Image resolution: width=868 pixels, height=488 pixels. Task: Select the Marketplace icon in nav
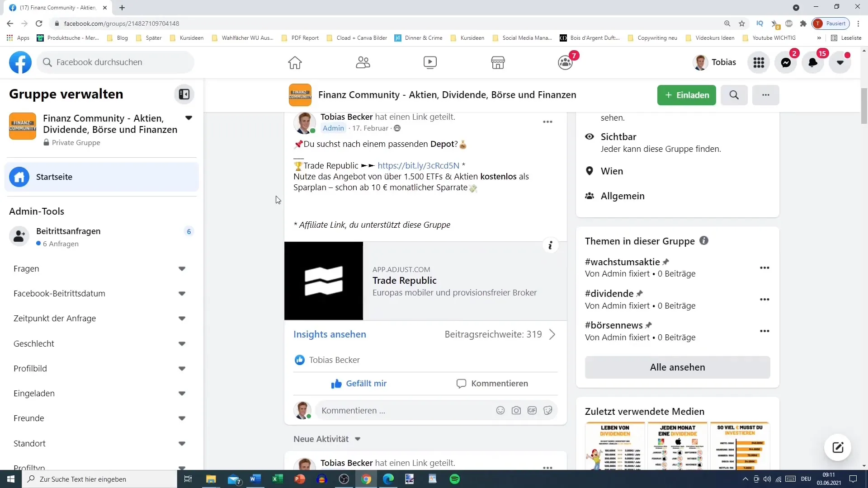coord(498,61)
